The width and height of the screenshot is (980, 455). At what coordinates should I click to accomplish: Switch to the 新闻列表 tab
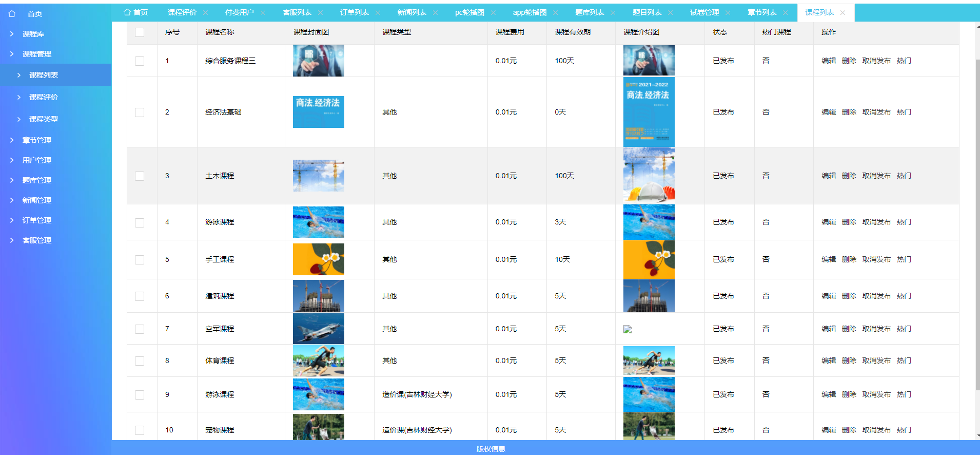coord(411,13)
